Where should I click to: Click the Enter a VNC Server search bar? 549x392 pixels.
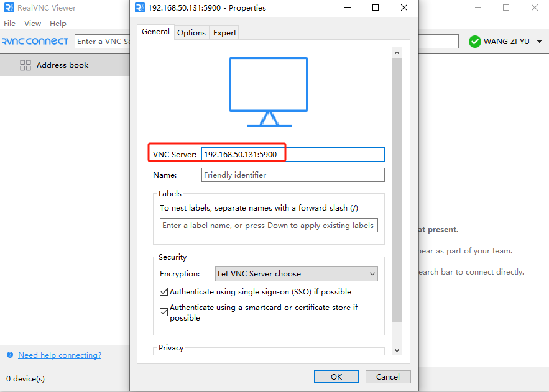(102, 41)
